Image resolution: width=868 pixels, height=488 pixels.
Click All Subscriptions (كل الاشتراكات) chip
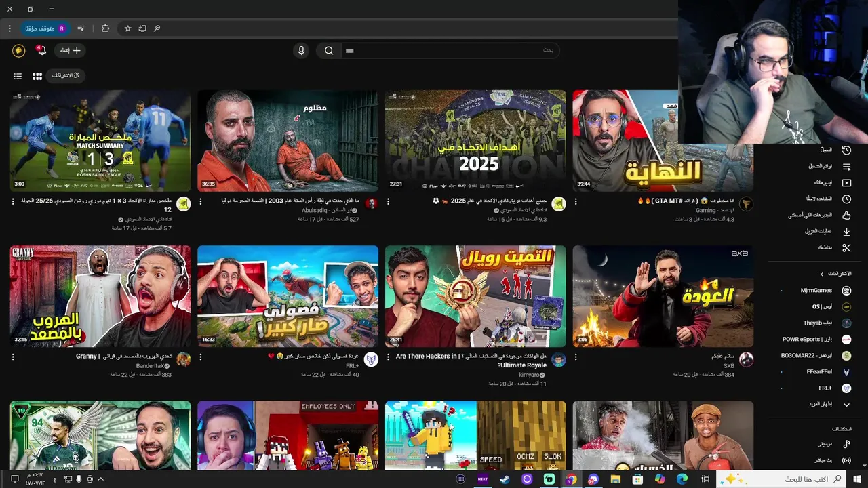pyautogui.click(x=66, y=76)
